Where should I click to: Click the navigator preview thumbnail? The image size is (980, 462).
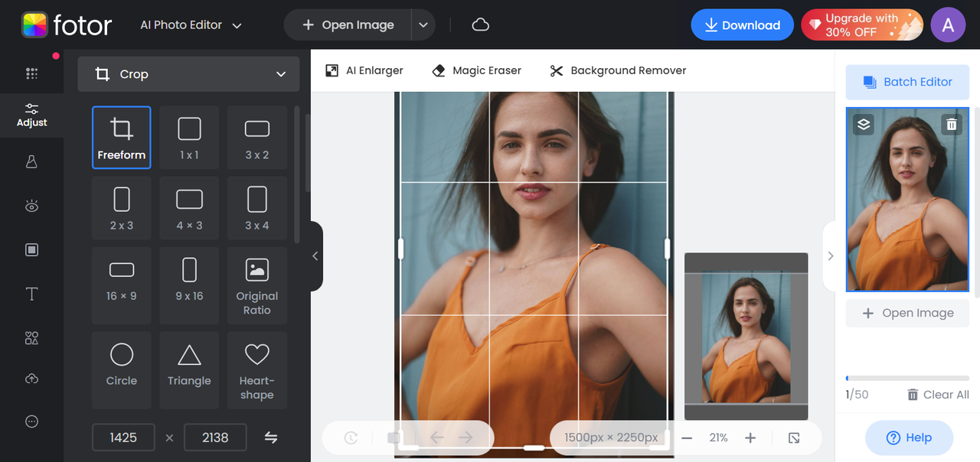(x=746, y=337)
